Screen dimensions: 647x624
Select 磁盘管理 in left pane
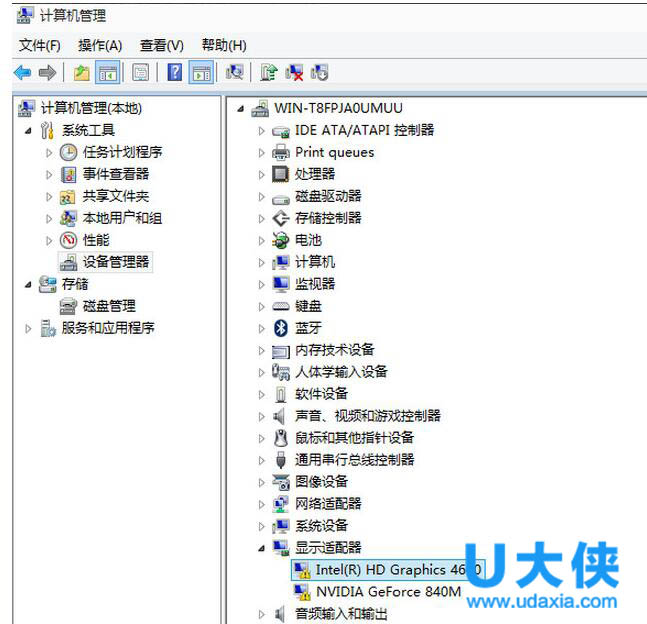(109, 306)
